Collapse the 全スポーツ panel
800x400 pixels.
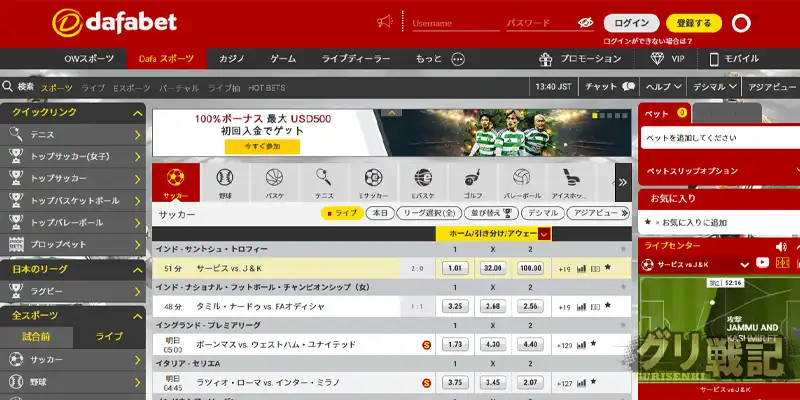[x=138, y=316]
